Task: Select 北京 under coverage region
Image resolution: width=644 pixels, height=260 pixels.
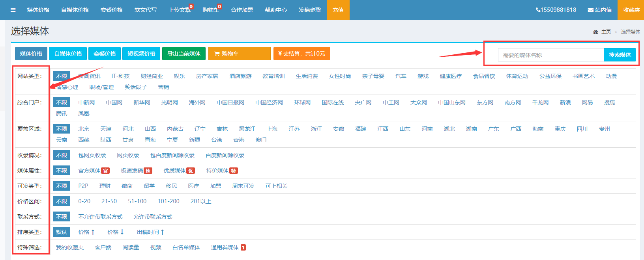Action: point(84,129)
